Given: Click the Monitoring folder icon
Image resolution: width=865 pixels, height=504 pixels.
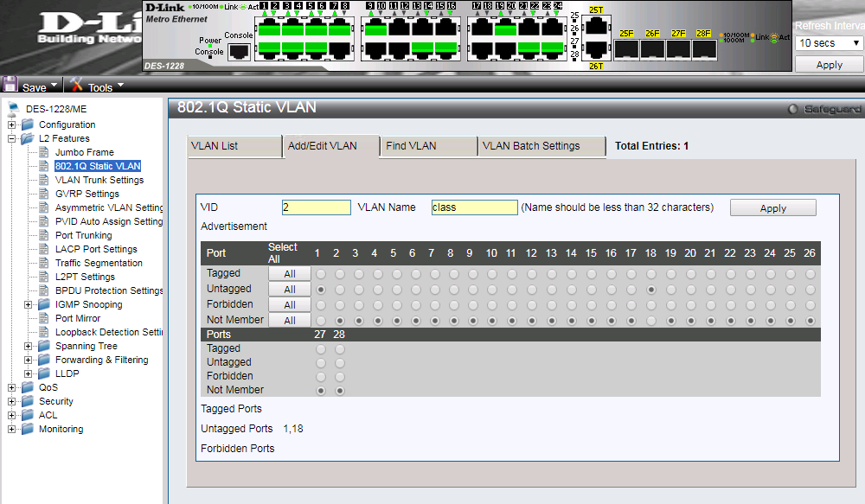Looking at the screenshot, I should tap(28, 429).
